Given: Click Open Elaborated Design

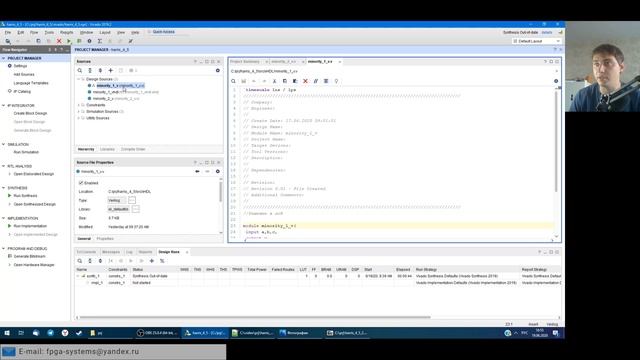Looking at the screenshot, I should pyautogui.click(x=33, y=174).
